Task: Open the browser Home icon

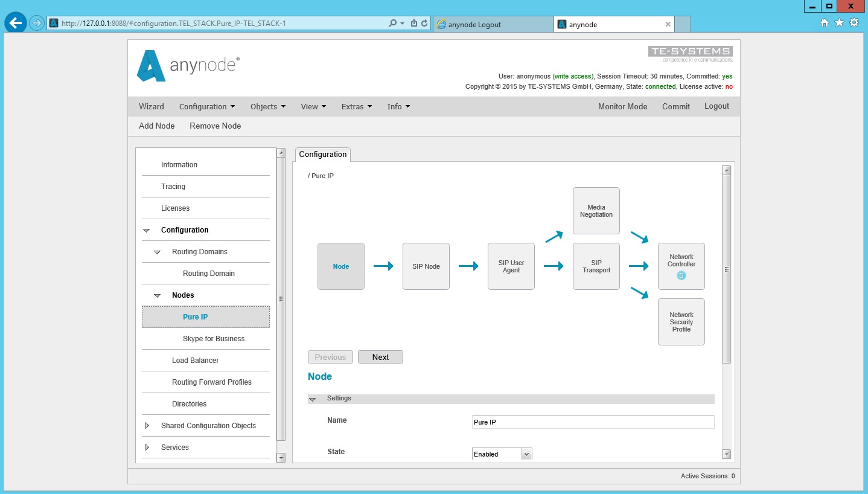Action: (825, 23)
